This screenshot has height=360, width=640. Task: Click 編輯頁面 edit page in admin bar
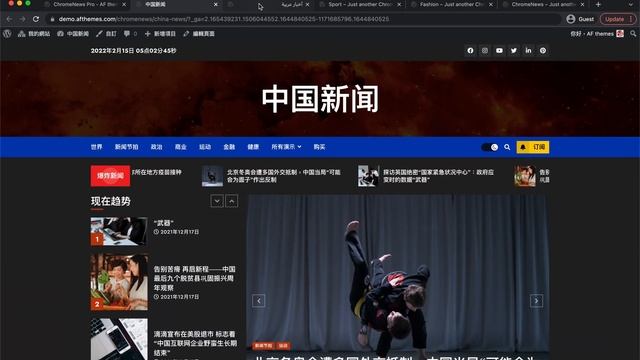(x=199, y=34)
